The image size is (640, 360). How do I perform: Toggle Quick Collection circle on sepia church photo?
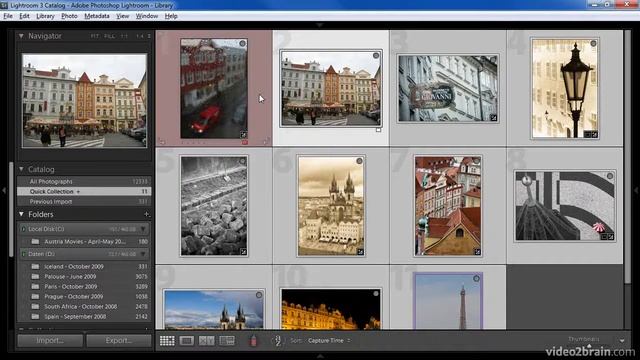[359, 161]
